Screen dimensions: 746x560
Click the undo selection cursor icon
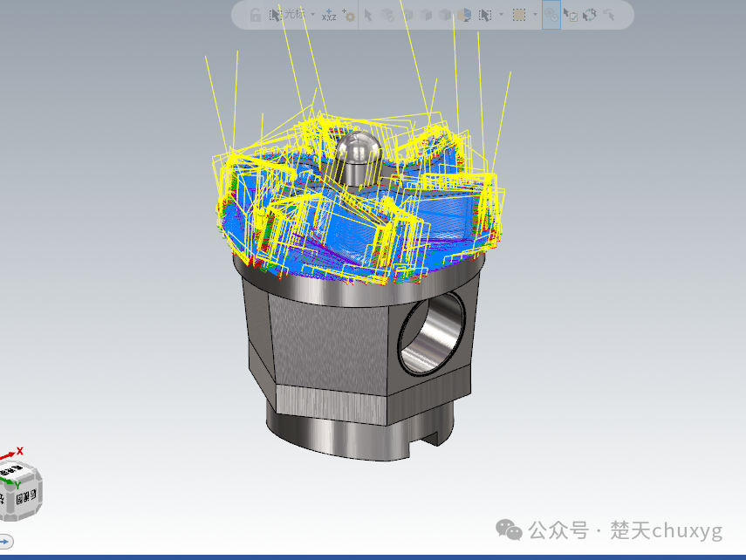pyautogui.click(x=608, y=15)
